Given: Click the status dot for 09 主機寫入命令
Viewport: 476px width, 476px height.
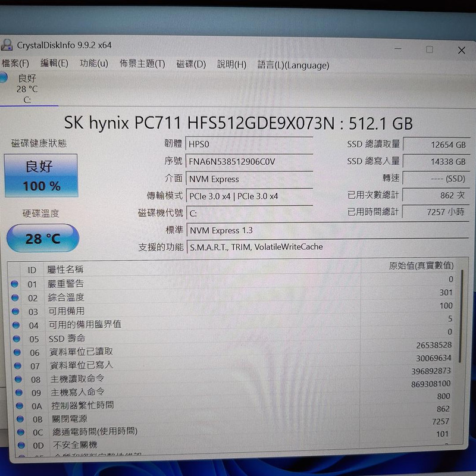Looking at the screenshot, I should [19, 393].
